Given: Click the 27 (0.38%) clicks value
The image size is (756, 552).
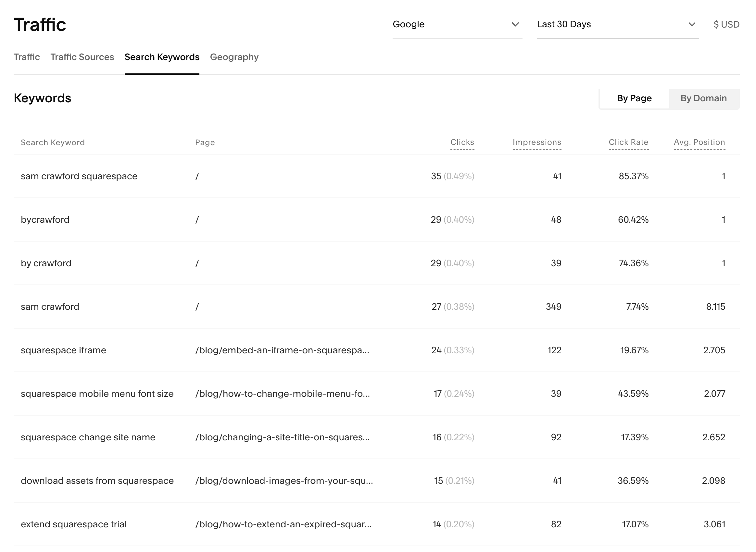Looking at the screenshot, I should (453, 307).
